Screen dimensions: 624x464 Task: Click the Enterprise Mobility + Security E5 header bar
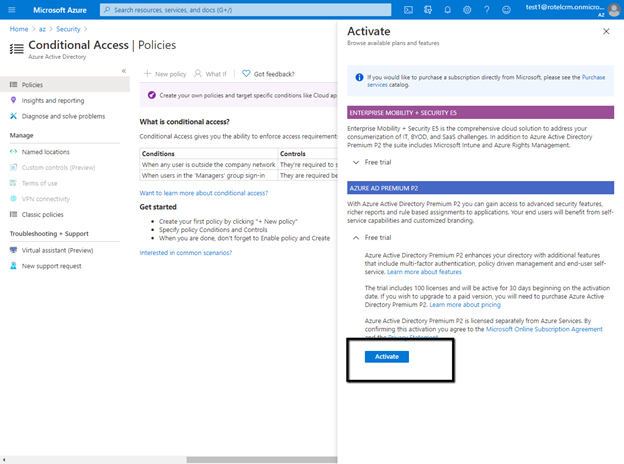(x=480, y=113)
